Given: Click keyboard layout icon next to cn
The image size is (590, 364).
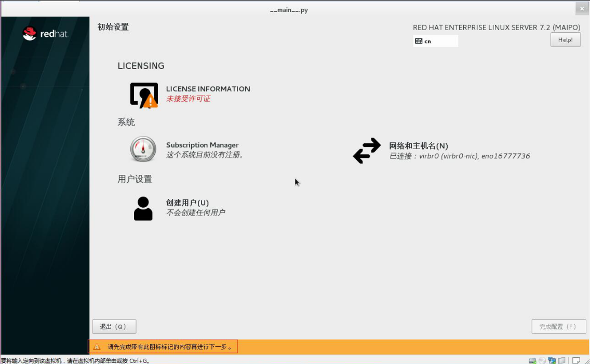Looking at the screenshot, I should [x=419, y=41].
